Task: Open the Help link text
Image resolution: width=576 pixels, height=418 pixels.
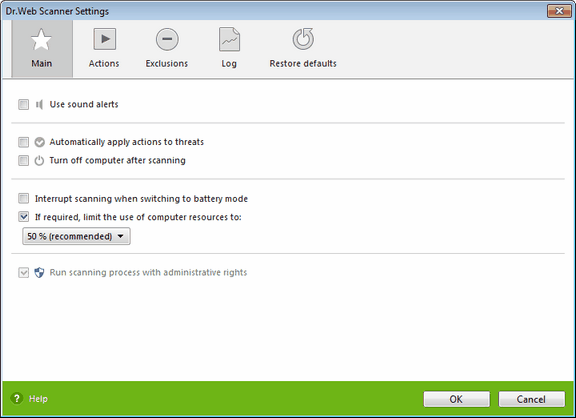Action: click(x=38, y=399)
